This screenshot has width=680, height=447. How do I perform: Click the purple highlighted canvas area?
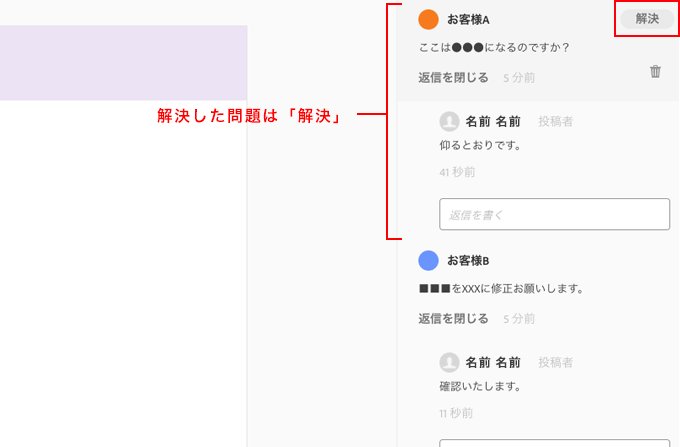124,63
